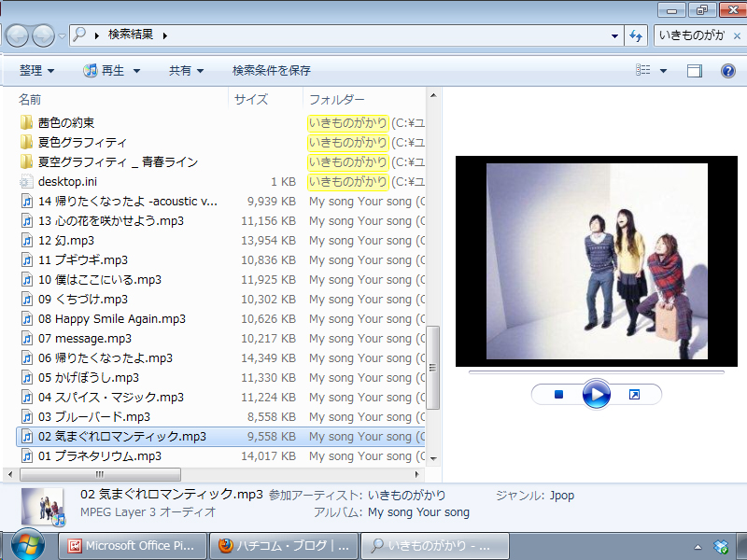Stop preview playback
The width and height of the screenshot is (747, 560).
tap(558, 394)
